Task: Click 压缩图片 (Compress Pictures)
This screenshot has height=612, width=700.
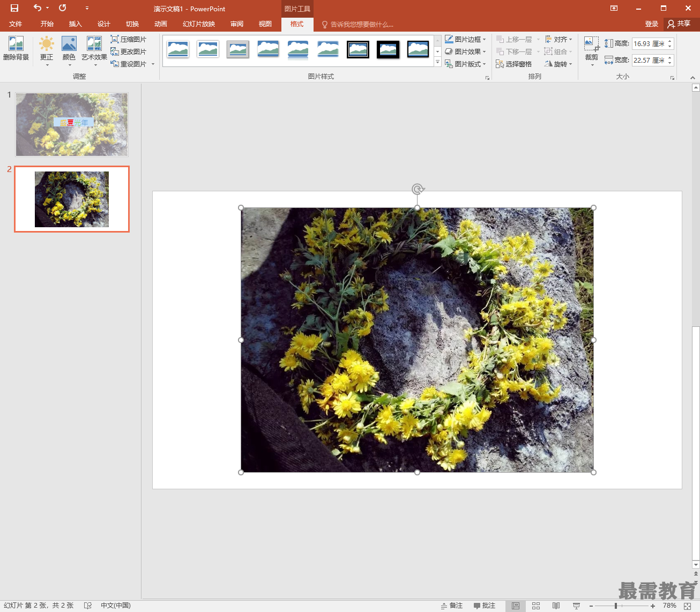Action: pyautogui.click(x=129, y=39)
